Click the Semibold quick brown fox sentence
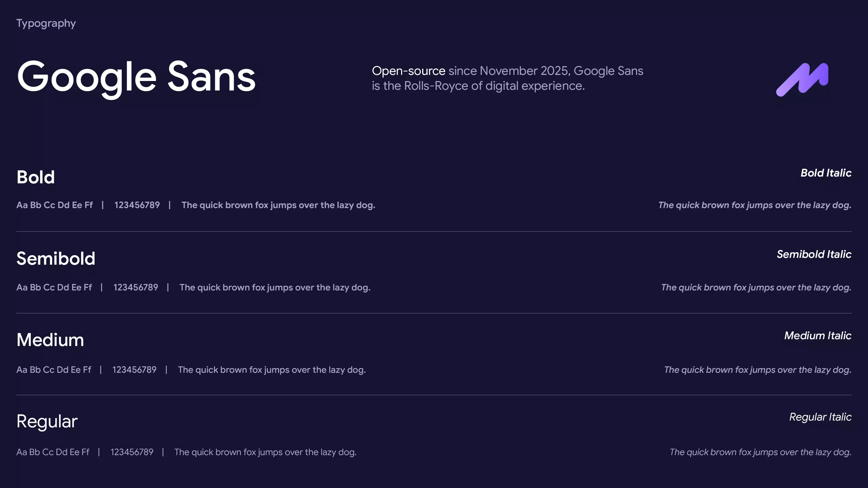 275,287
